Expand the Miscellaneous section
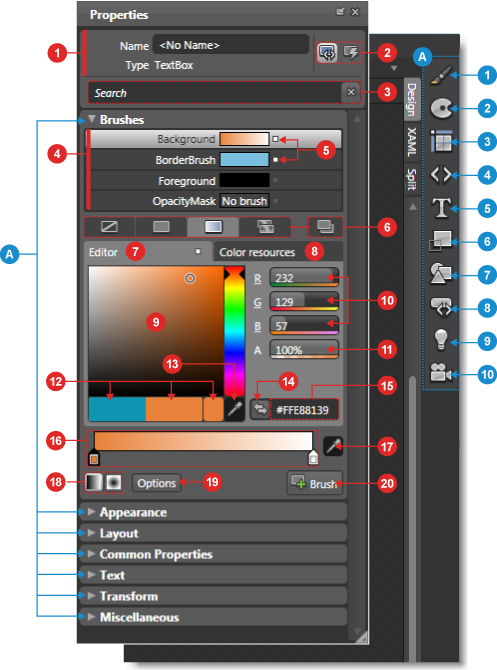The image size is (497, 670). tap(91, 616)
